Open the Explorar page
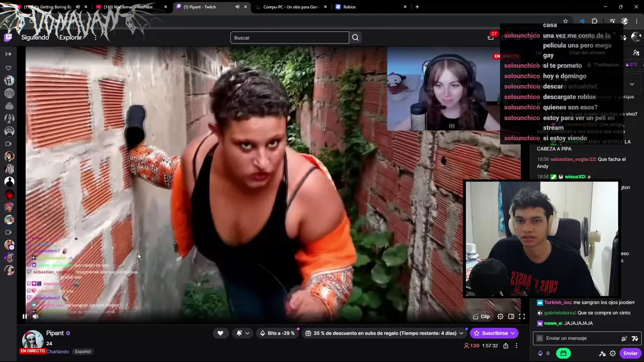 pos(70,38)
